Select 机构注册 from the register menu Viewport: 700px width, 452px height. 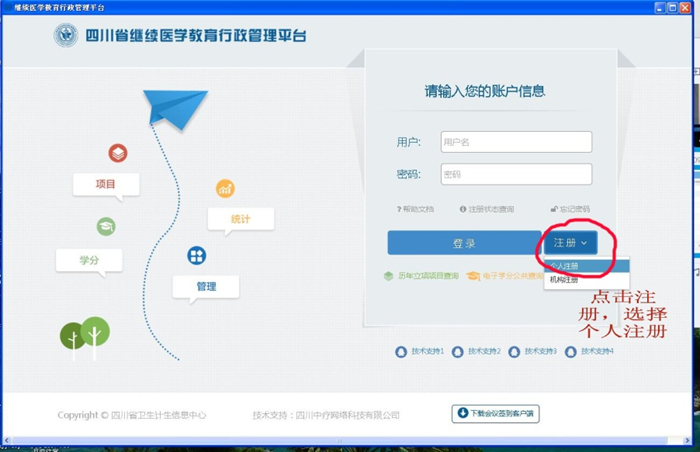click(563, 280)
